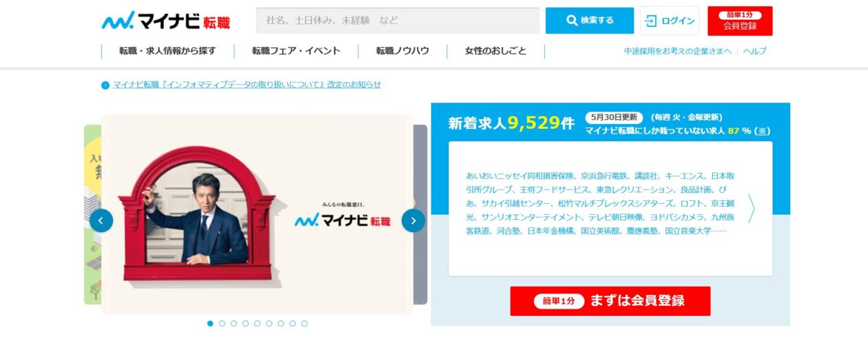
Task: Advance to next carousel slide arrow
Action: (413, 220)
